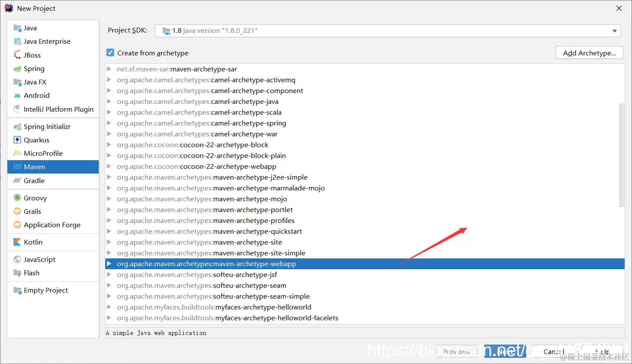
Task: Select maven-archetype-mojo row
Action: (365, 199)
